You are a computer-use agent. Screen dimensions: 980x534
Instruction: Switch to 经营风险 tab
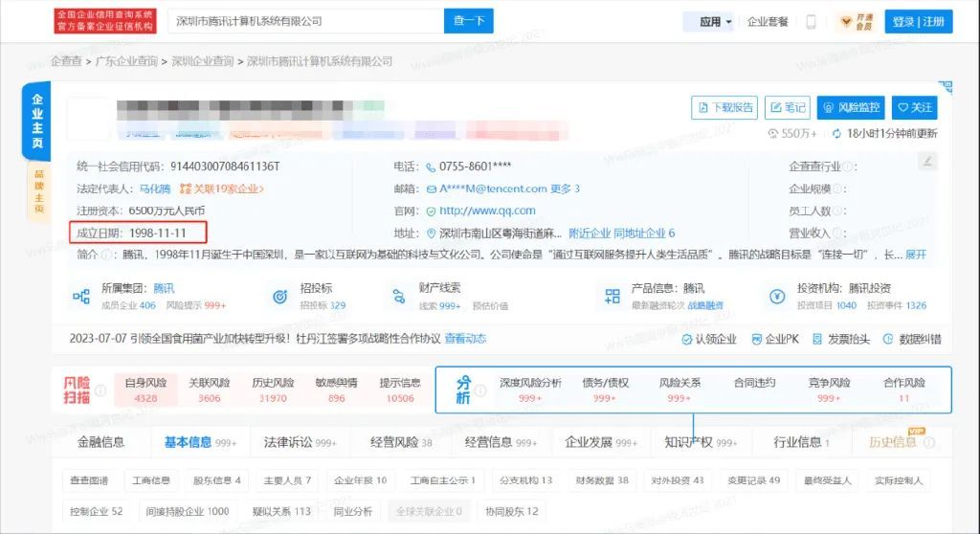point(401,442)
